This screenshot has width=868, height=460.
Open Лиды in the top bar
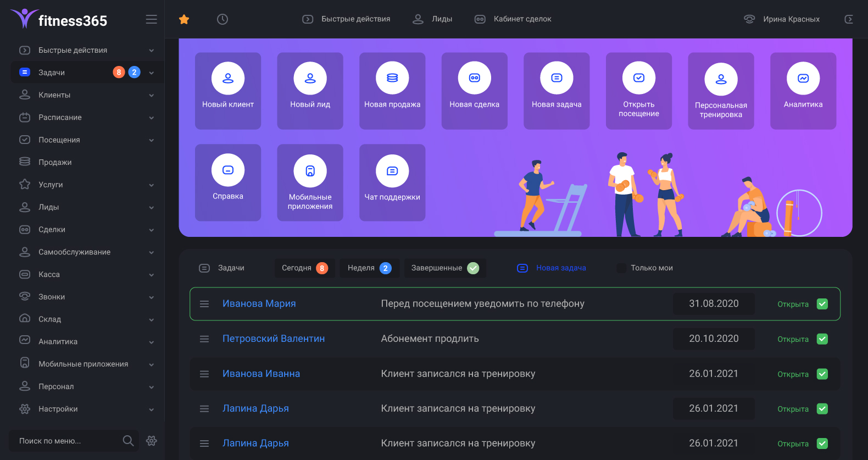point(432,19)
